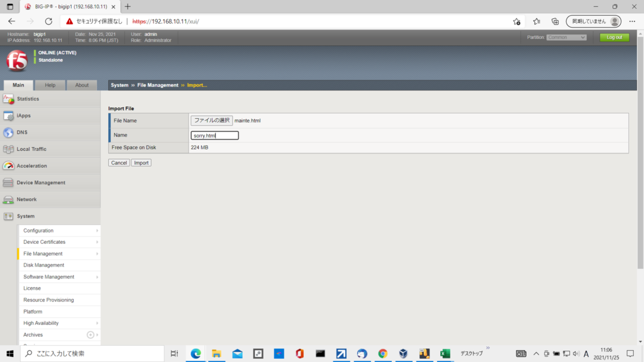
Task: Click the plus icon next to Archives
Action: [x=91, y=335]
